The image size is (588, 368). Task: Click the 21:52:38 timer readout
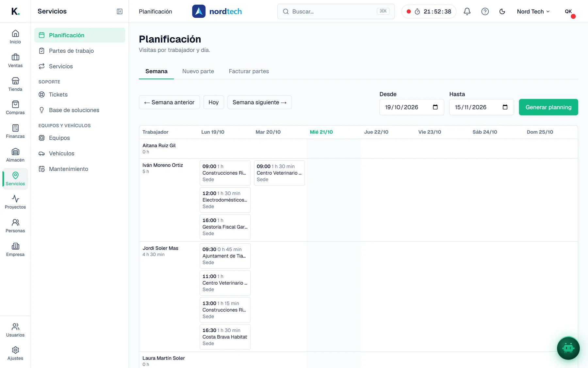[437, 11]
